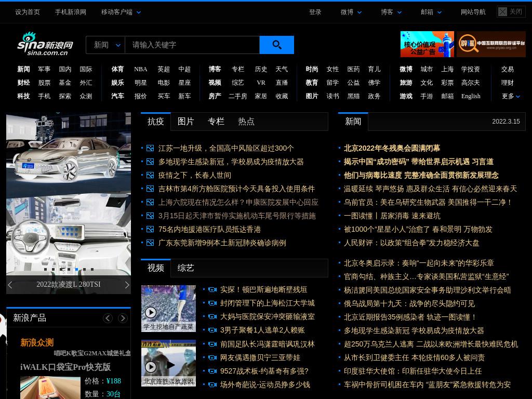Screen dimensions: 532x399
Task: Click video icon beside 大妈与医院保安冲突砸输液室
Action: (212, 316)
